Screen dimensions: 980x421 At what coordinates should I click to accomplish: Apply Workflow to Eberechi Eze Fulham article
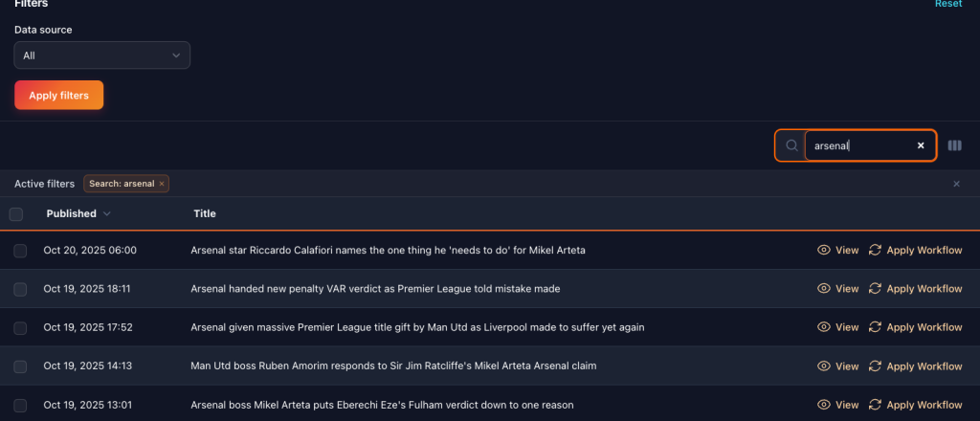(915, 405)
